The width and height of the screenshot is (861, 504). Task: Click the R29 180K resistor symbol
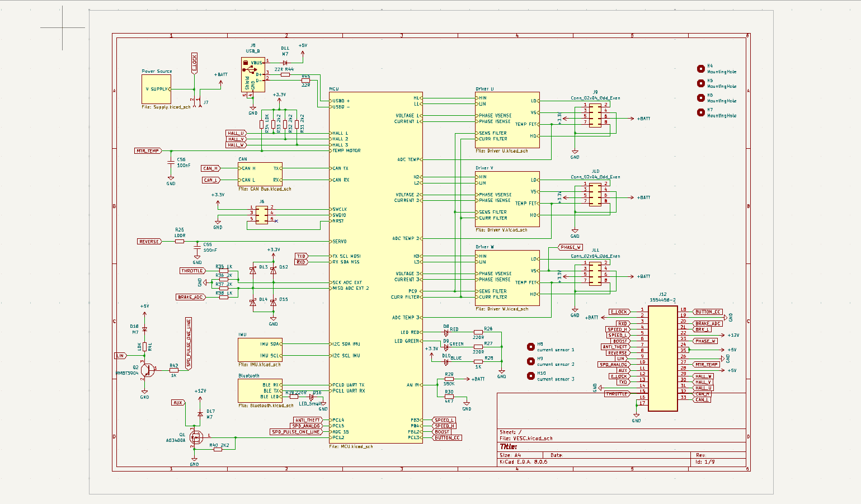pyautogui.click(x=449, y=379)
